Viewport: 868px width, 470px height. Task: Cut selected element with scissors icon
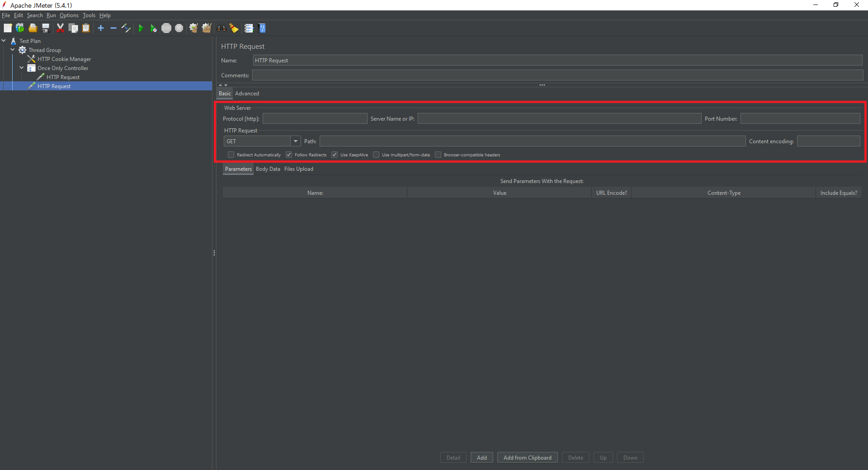pos(60,28)
